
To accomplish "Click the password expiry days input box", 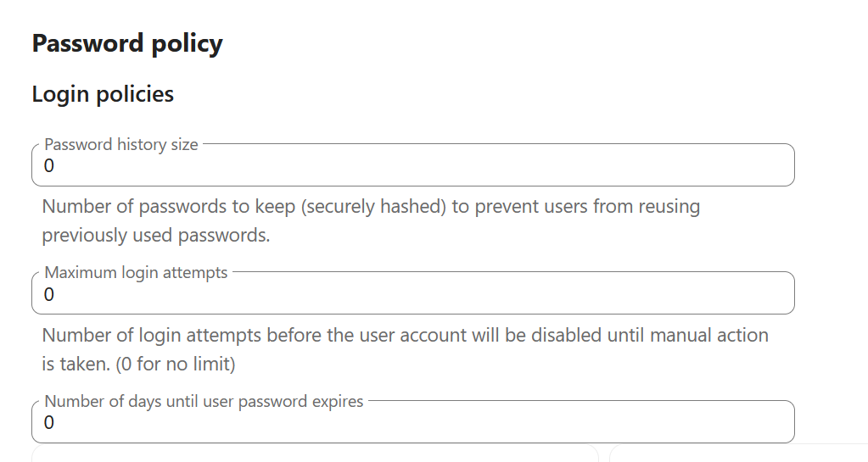I will 412,422.
